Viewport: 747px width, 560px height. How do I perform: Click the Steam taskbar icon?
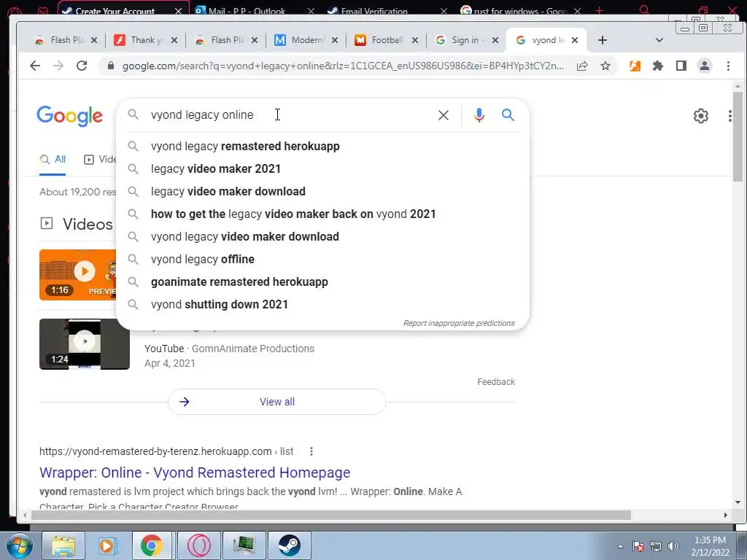pos(289,545)
